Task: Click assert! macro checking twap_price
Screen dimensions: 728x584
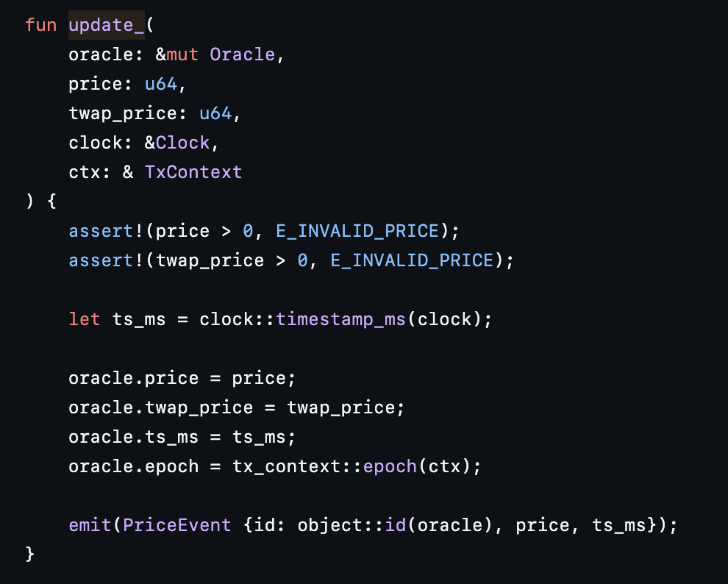Action: point(107,260)
